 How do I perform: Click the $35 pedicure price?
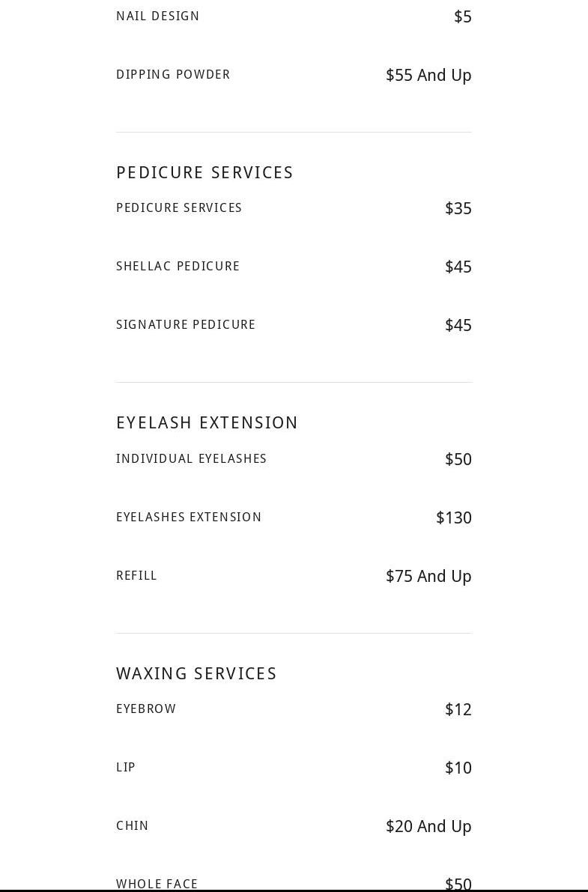tap(458, 209)
